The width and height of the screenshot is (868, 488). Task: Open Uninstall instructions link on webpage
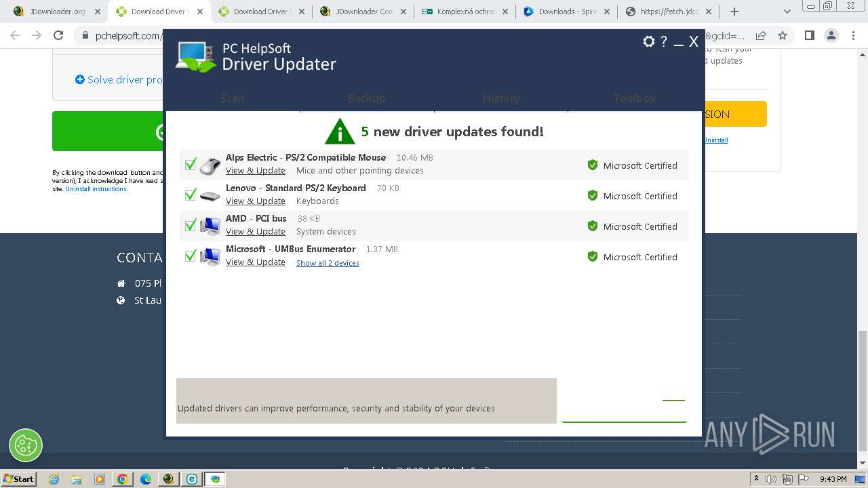pyautogui.click(x=96, y=189)
